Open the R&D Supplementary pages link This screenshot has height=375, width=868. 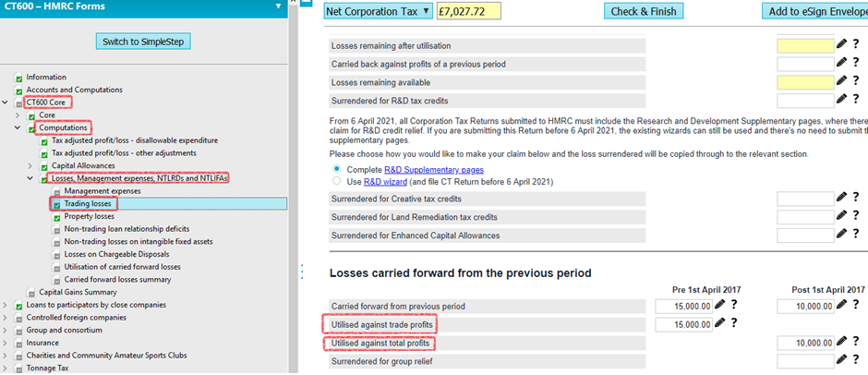(432, 170)
